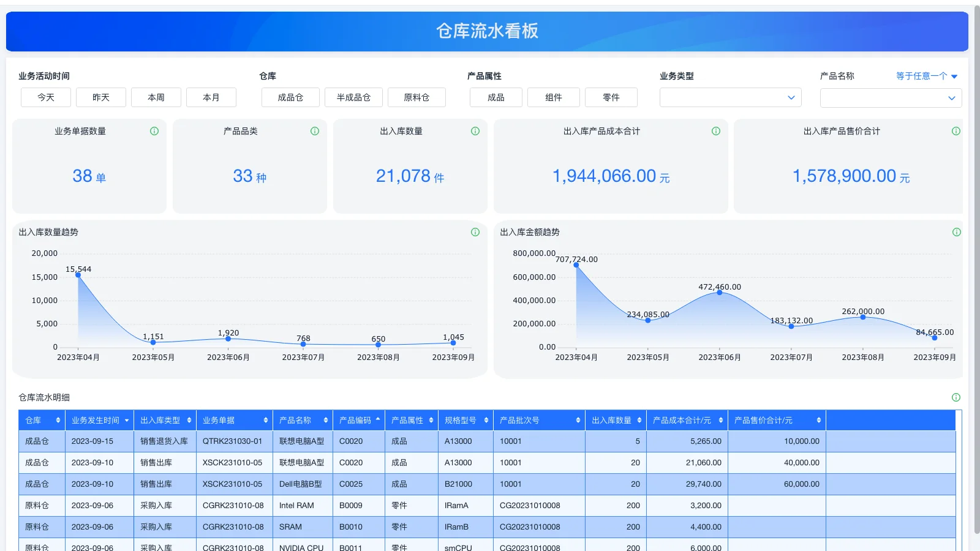Open the 业务类型 dropdown
This screenshot has width=980, height=551.
click(x=729, y=97)
